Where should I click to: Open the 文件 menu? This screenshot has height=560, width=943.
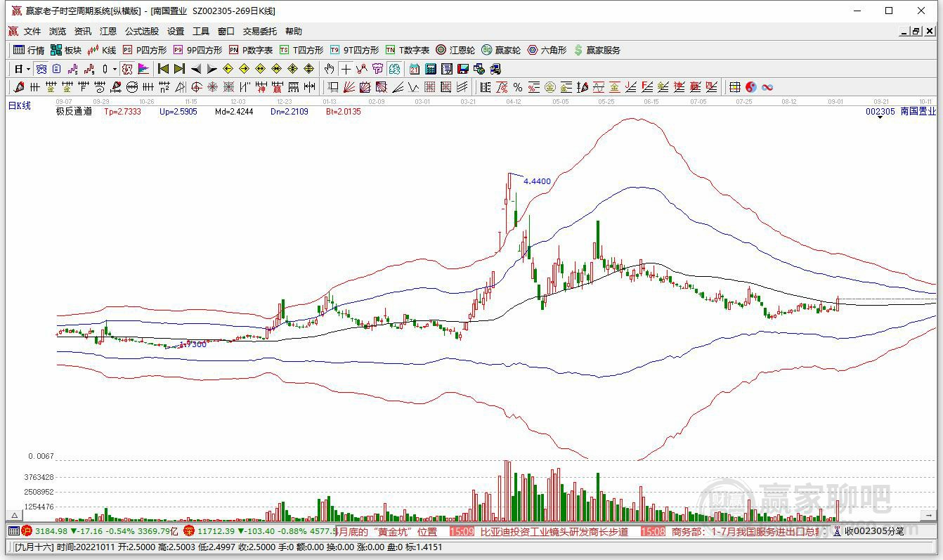(x=32, y=32)
